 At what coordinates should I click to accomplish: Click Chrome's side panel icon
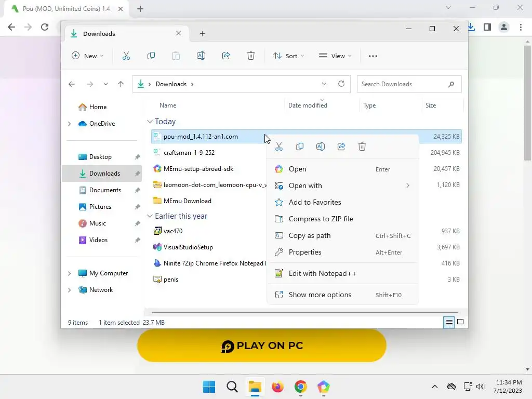(487, 27)
